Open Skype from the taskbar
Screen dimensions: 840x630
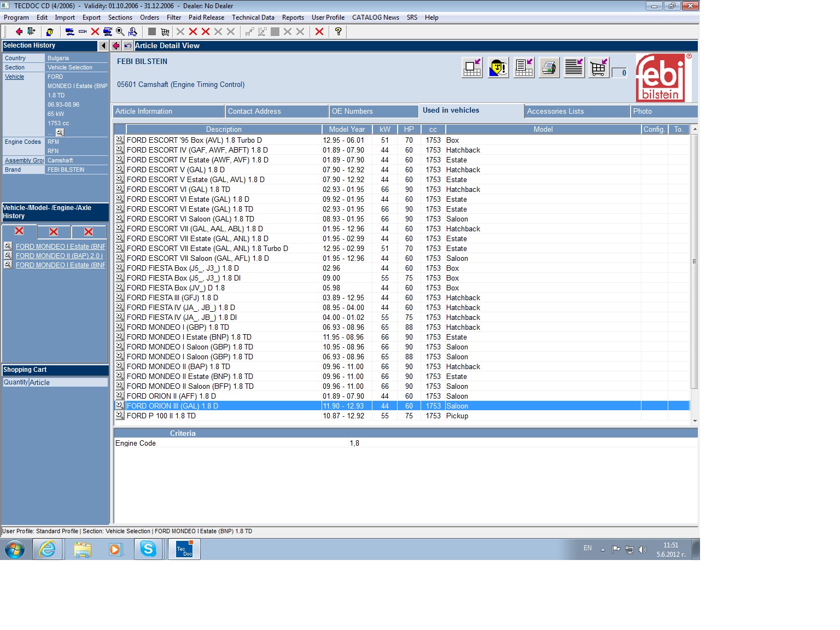pos(148,549)
